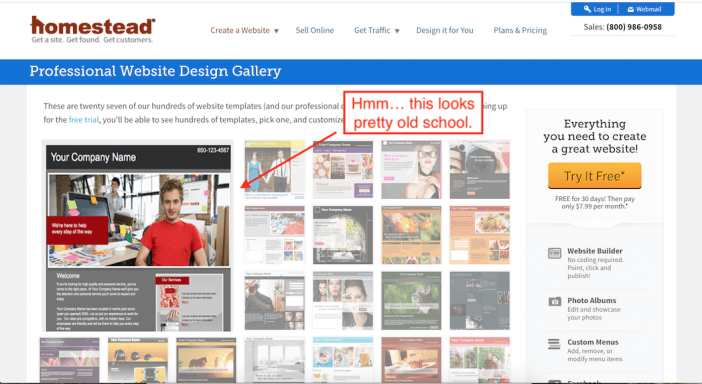Screen dimensions: 702x384
Task: Expand the Get Traffic dropdown arrow
Action: [x=397, y=31]
